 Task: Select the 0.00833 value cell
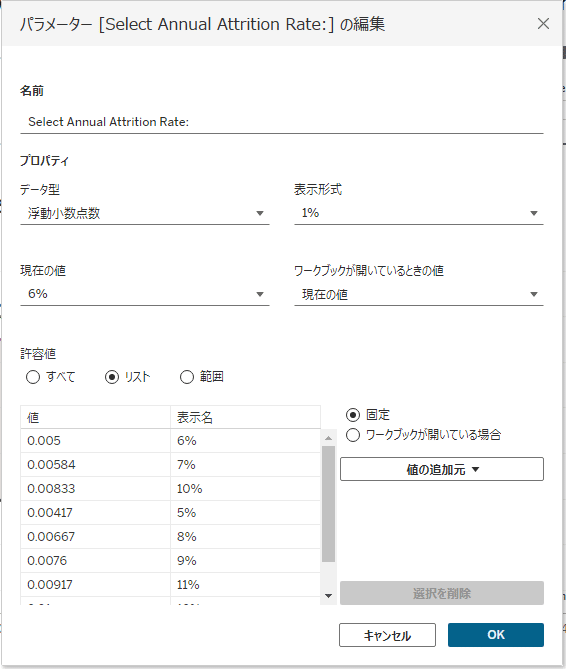coord(96,489)
